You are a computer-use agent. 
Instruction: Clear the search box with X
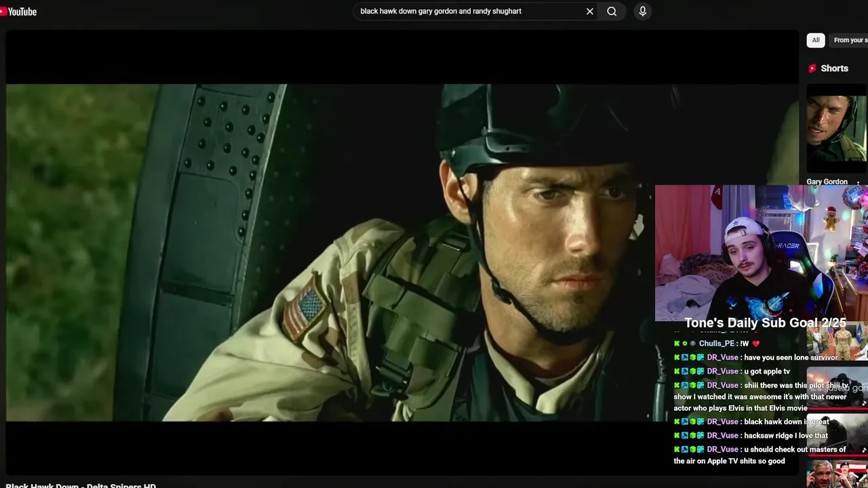pos(590,12)
